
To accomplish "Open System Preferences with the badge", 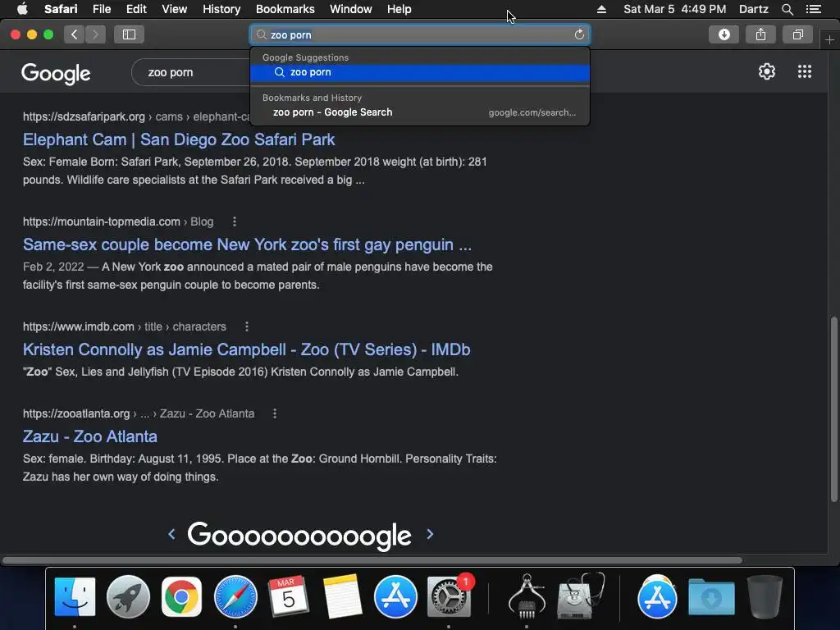I will click(x=449, y=596).
